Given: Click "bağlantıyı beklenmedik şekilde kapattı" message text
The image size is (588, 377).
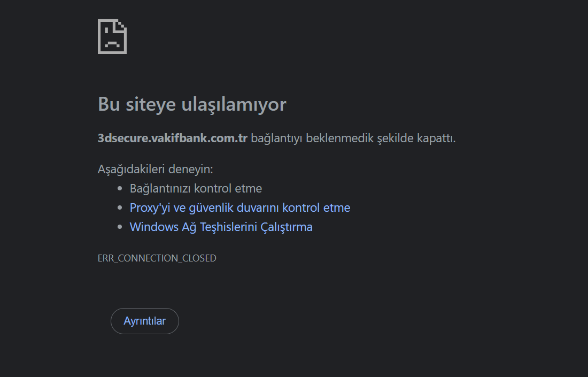Looking at the screenshot, I should pos(353,138).
